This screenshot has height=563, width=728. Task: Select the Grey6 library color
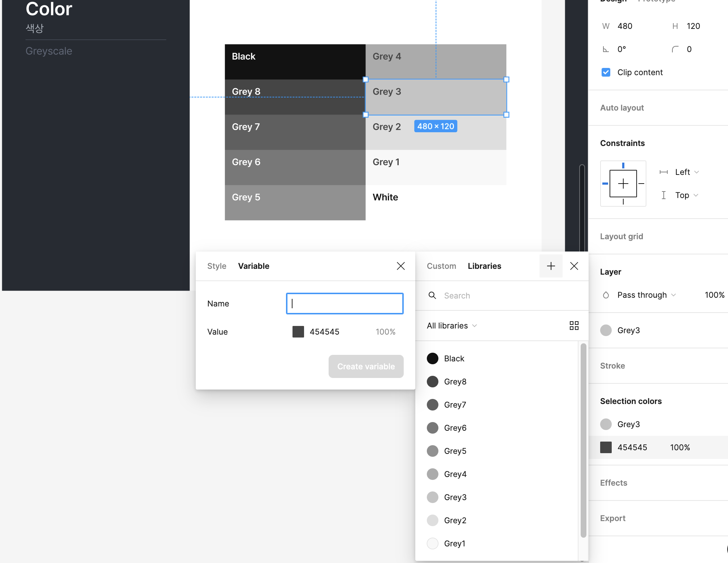click(x=455, y=428)
